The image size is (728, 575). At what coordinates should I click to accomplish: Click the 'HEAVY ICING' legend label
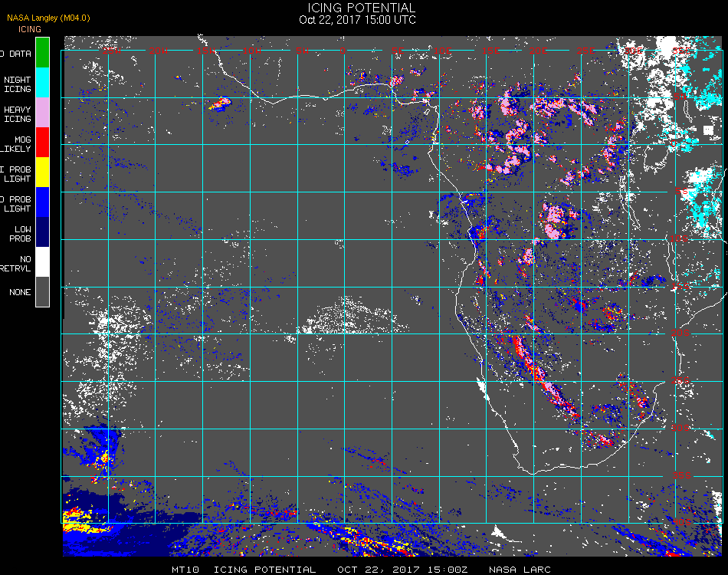tap(18, 114)
